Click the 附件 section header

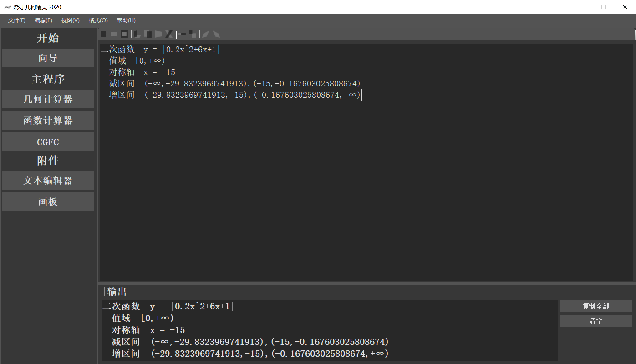tap(48, 160)
